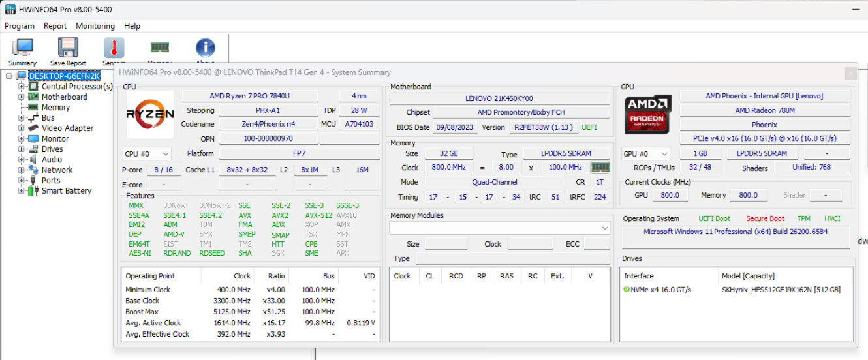Viewport: 868px width, 360px height.
Task: Expand the Drives tree node
Action: (22, 149)
